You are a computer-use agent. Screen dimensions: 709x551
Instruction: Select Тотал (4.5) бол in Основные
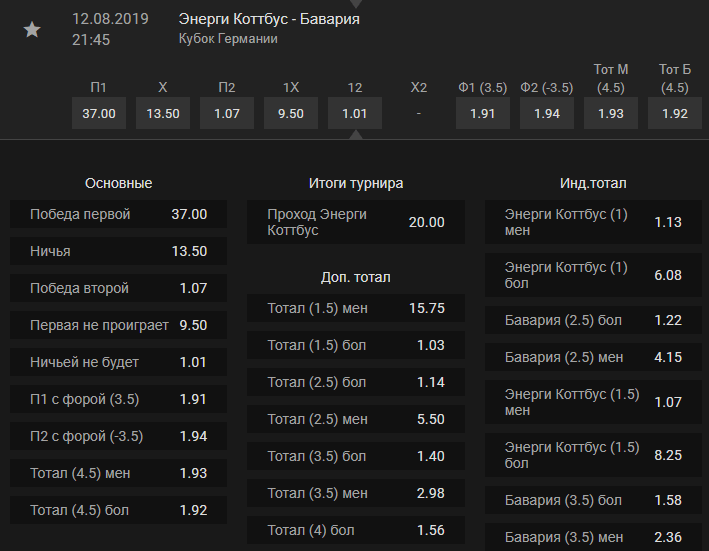(118, 511)
